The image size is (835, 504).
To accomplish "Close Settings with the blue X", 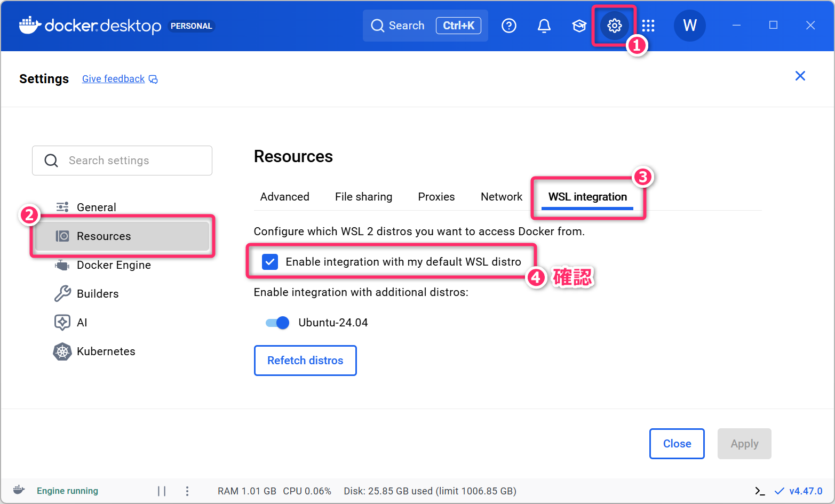I will (800, 76).
